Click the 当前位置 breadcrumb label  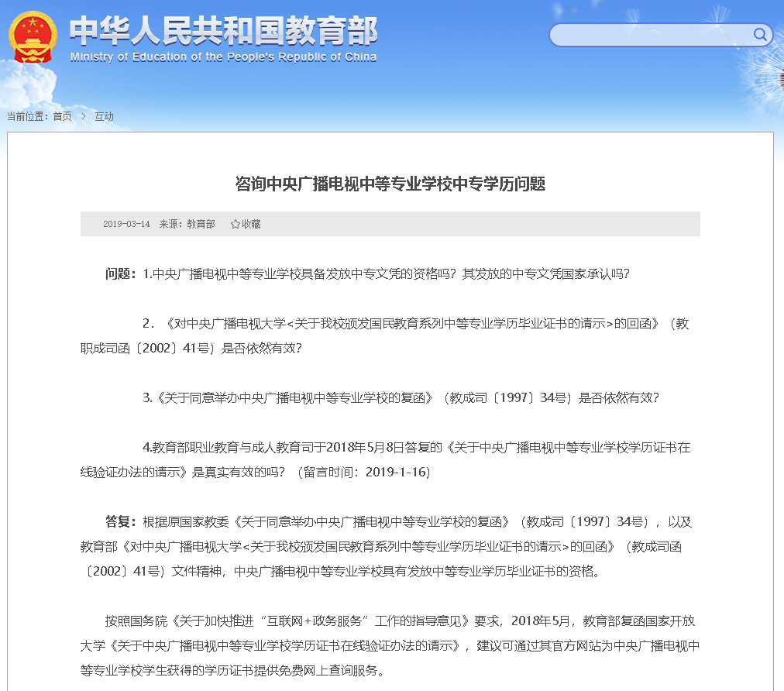pyautogui.click(x=27, y=116)
